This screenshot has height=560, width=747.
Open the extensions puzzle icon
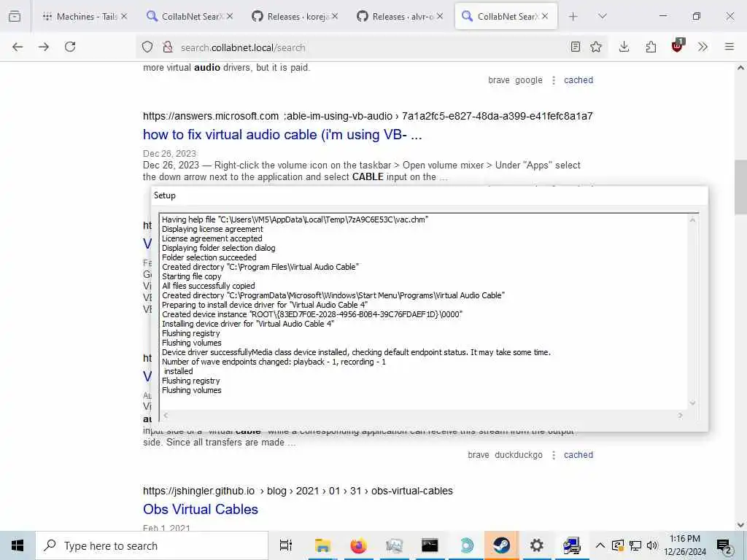tap(651, 47)
